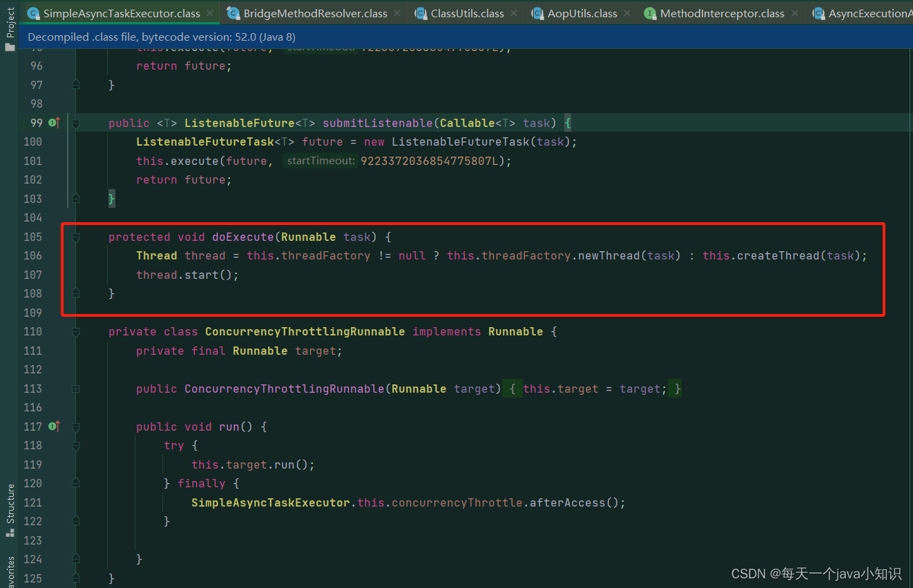Collapse the ConcurrencyThrottlingRunnable class via gutter arrow
Image resolution: width=913 pixels, height=588 pixels.
(75, 331)
